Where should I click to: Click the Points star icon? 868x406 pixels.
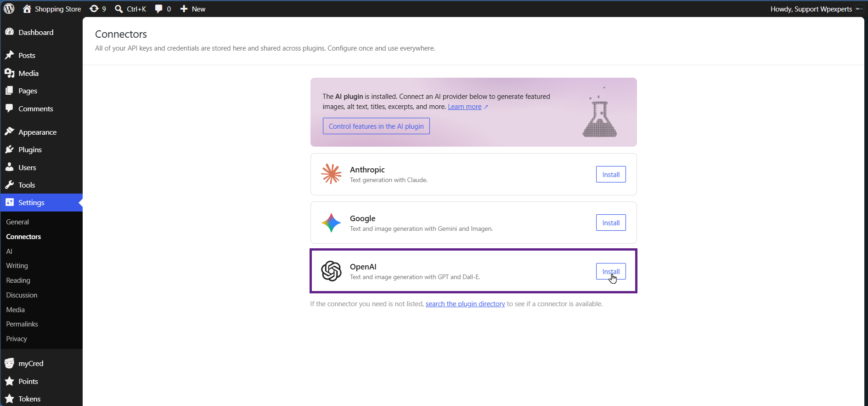tap(9, 381)
